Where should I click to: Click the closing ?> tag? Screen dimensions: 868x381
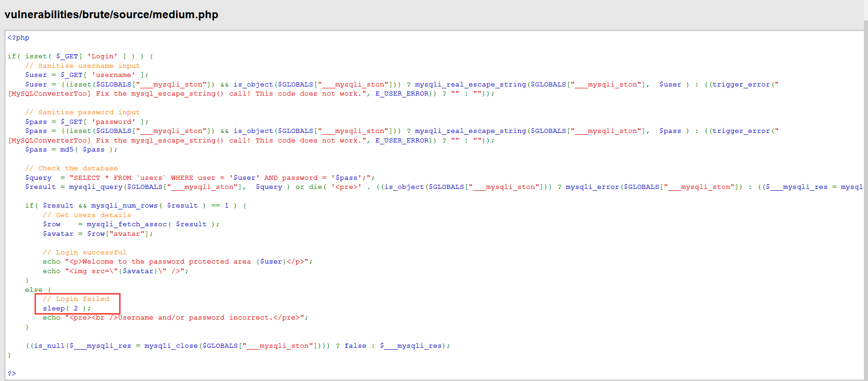pos(12,374)
